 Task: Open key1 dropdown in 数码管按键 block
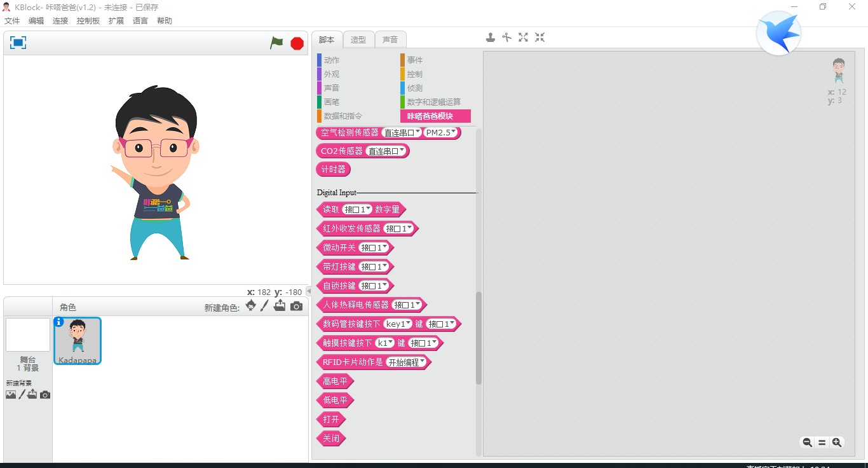tap(398, 324)
